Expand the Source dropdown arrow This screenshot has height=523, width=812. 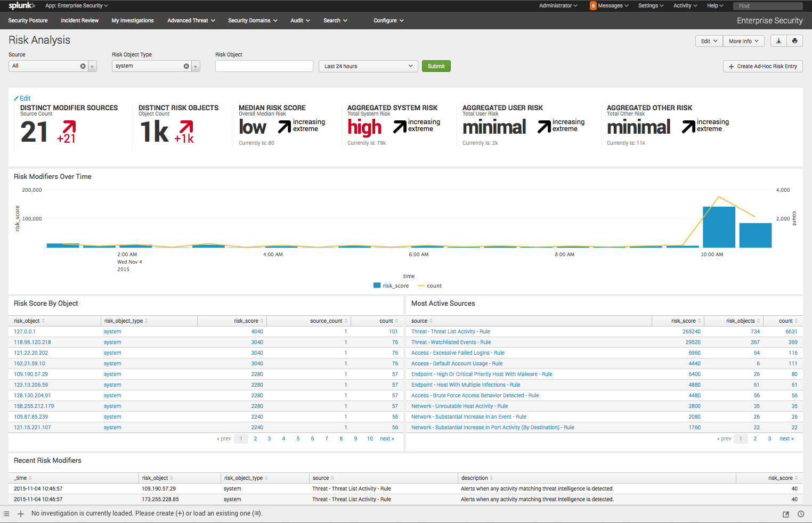[92, 66]
